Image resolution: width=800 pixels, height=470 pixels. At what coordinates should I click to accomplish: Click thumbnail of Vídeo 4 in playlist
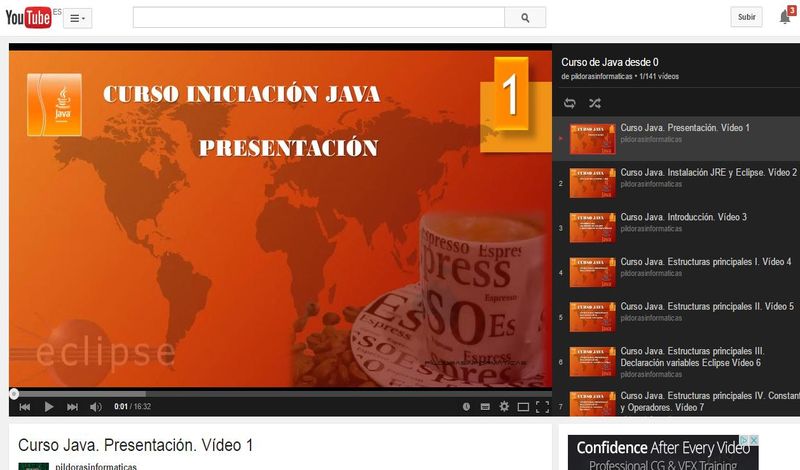click(x=592, y=273)
